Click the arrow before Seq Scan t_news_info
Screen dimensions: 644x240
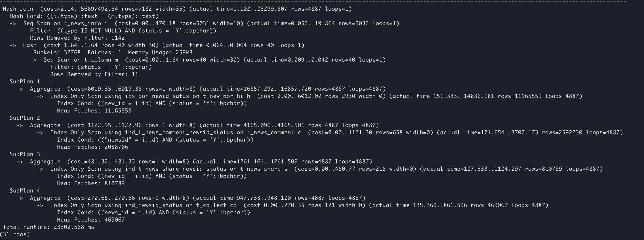pos(13,24)
